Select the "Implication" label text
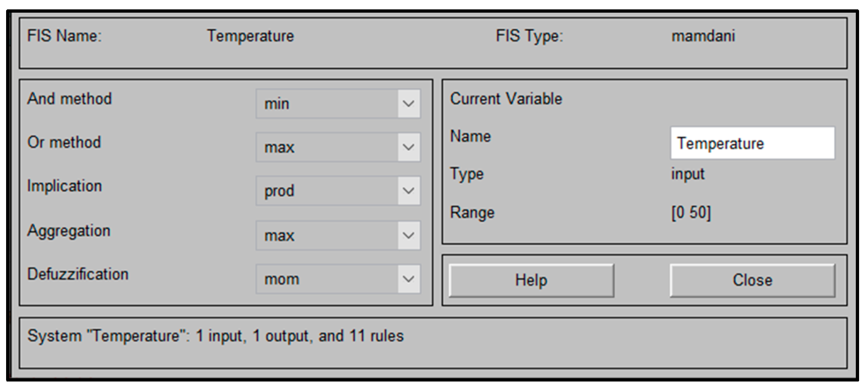This screenshot has width=868, height=389. coord(65,186)
